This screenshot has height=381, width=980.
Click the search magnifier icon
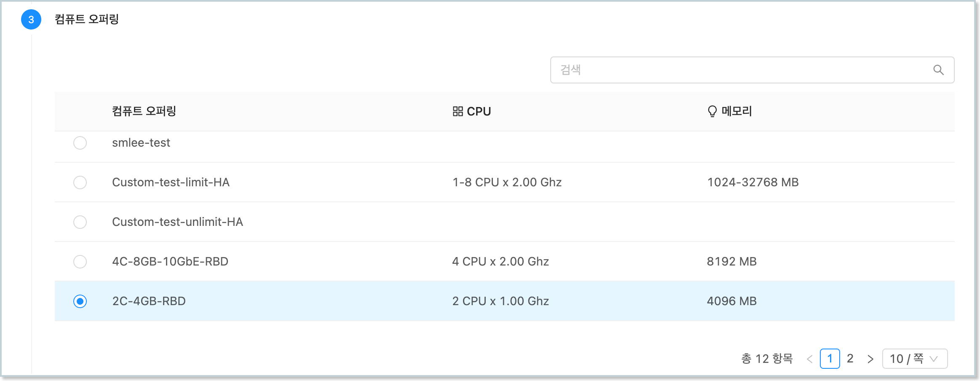pyautogui.click(x=938, y=69)
